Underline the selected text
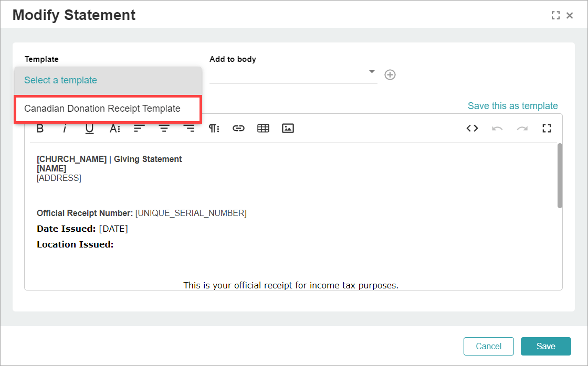 (x=89, y=128)
